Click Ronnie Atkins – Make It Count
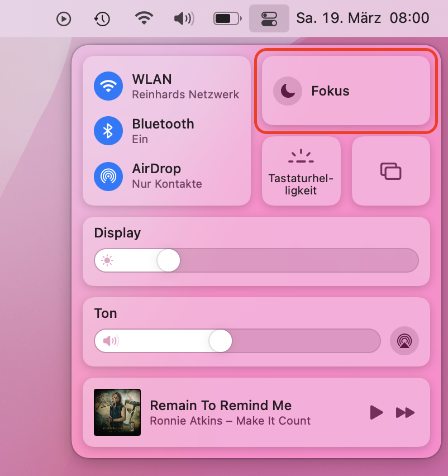Screen dimensions: 448x476 point(230,421)
